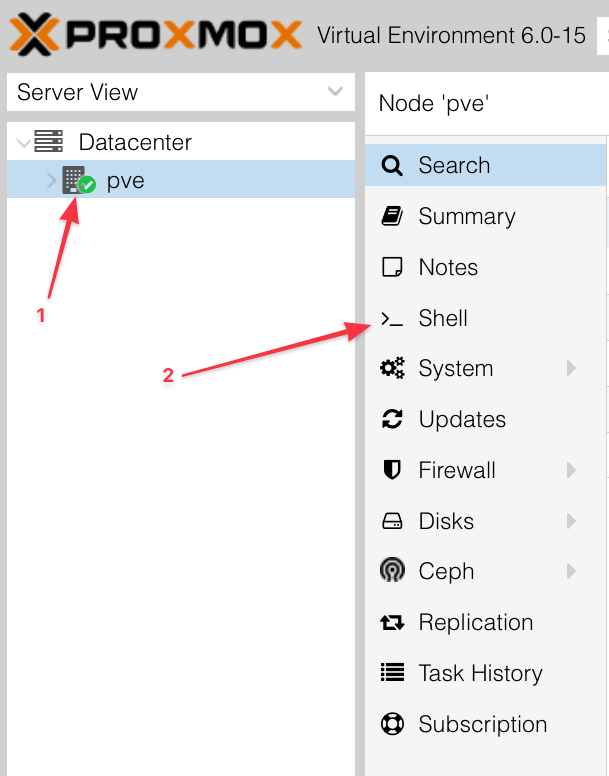
Task: Click the Disks drive icon
Action: click(x=392, y=521)
